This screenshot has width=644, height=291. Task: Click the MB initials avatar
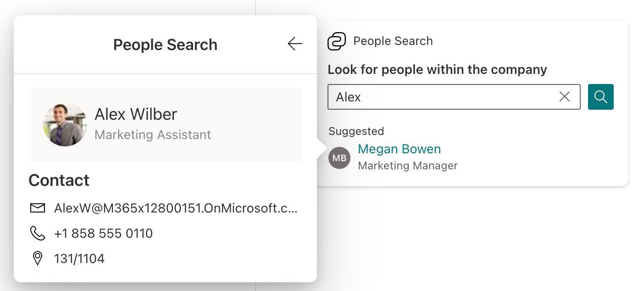pos(339,158)
